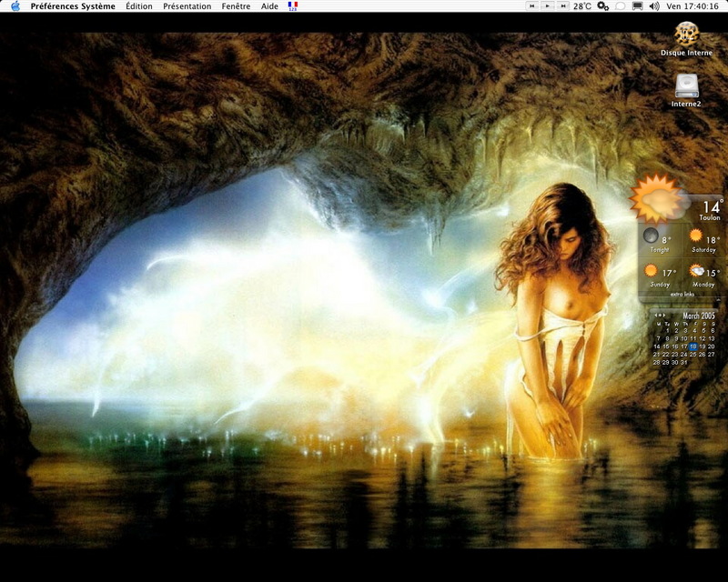The image size is (728, 582).
Task: Click the 17° Sunday temperature
Action: (669, 274)
